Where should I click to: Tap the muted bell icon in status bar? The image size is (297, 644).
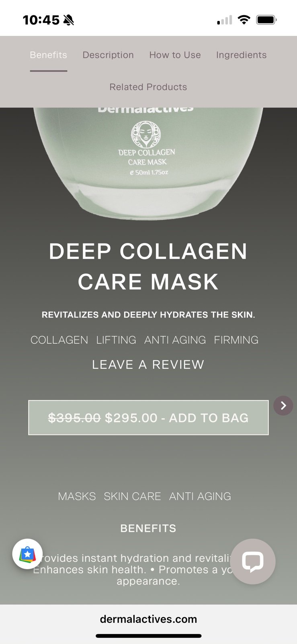(x=69, y=20)
